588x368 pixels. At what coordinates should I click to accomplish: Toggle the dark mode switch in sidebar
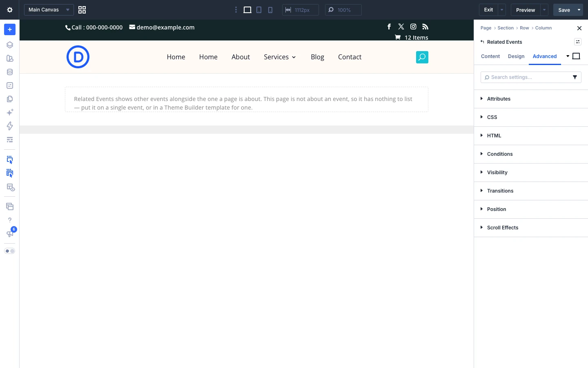[10, 251]
